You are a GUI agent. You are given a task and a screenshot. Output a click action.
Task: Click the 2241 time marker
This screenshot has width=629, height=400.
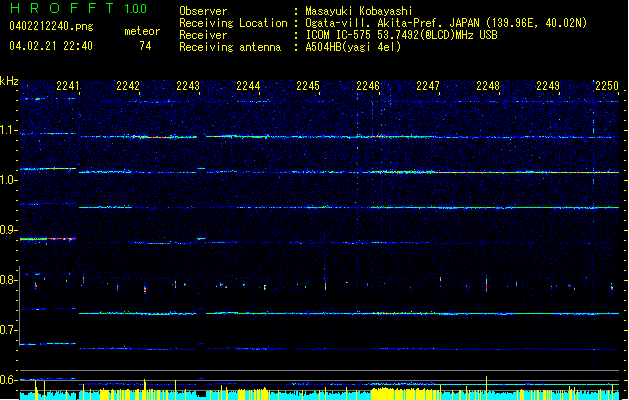coord(68,87)
